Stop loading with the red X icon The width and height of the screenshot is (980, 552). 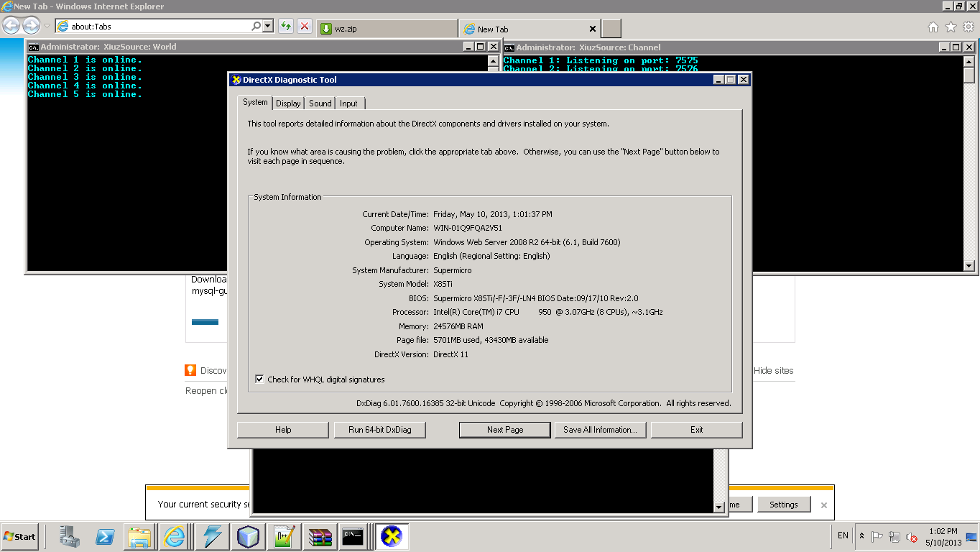[305, 27]
